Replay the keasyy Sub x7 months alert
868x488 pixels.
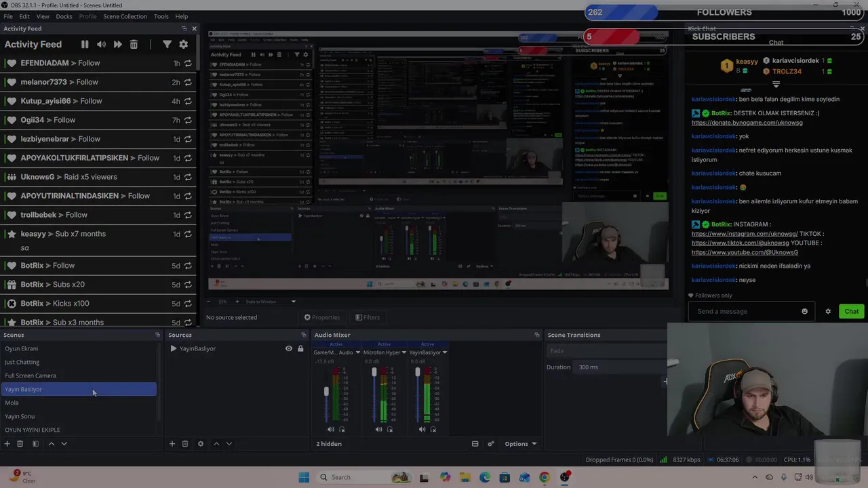pos(188,234)
